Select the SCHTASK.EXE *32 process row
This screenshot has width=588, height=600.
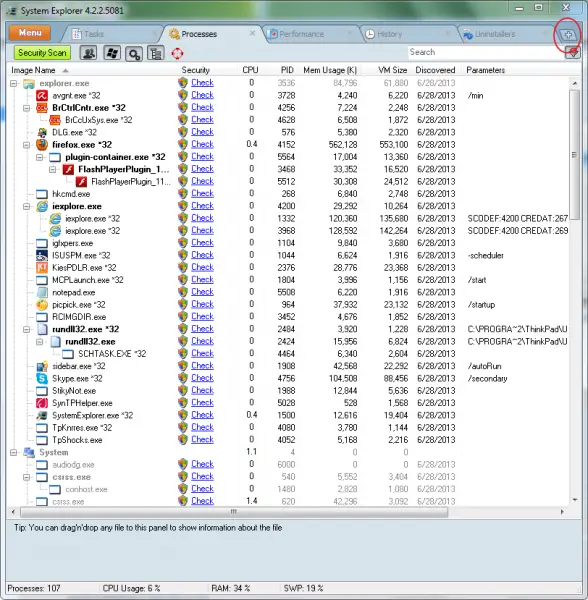pos(288,354)
